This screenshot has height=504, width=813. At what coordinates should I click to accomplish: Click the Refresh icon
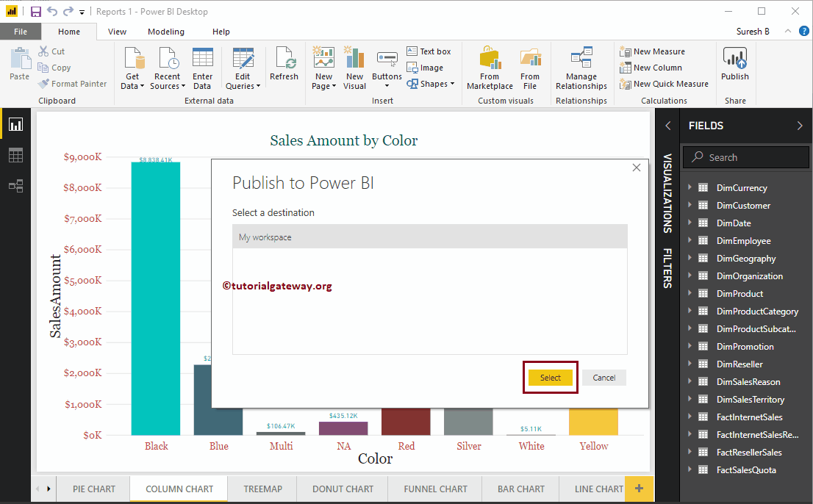[x=284, y=57]
